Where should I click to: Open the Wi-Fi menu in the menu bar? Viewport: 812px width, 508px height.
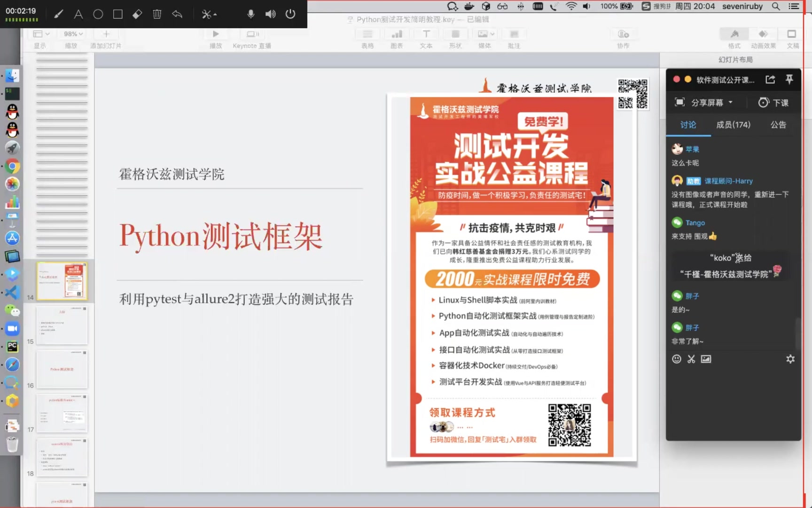click(x=571, y=6)
